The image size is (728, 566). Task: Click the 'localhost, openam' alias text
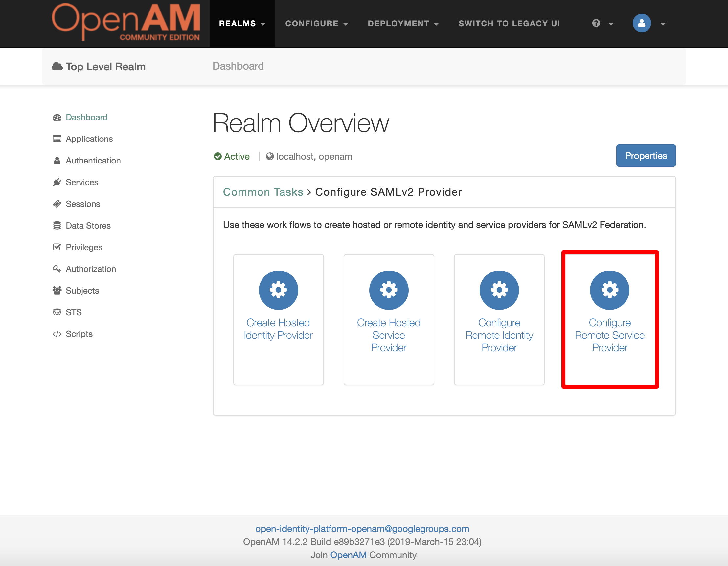click(x=314, y=156)
